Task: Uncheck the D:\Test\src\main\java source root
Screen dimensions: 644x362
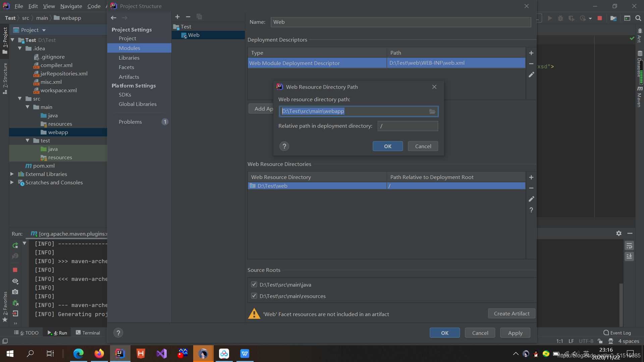Action: [x=254, y=284]
